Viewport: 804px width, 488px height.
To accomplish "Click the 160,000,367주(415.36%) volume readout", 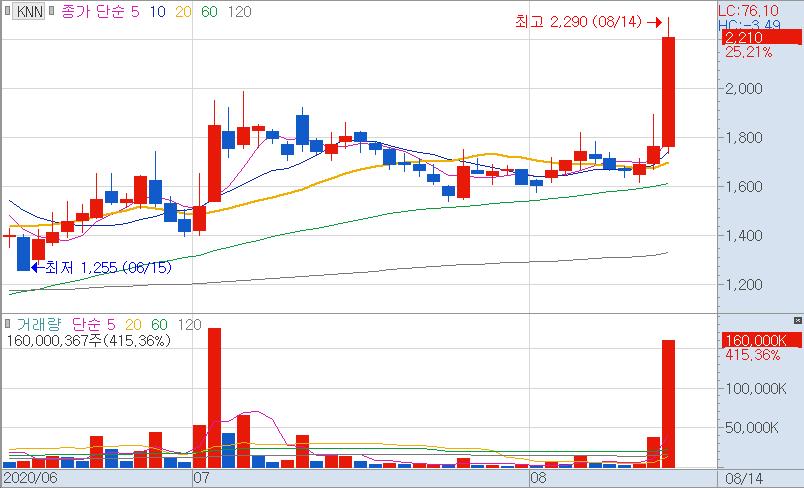I will point(88,340).
